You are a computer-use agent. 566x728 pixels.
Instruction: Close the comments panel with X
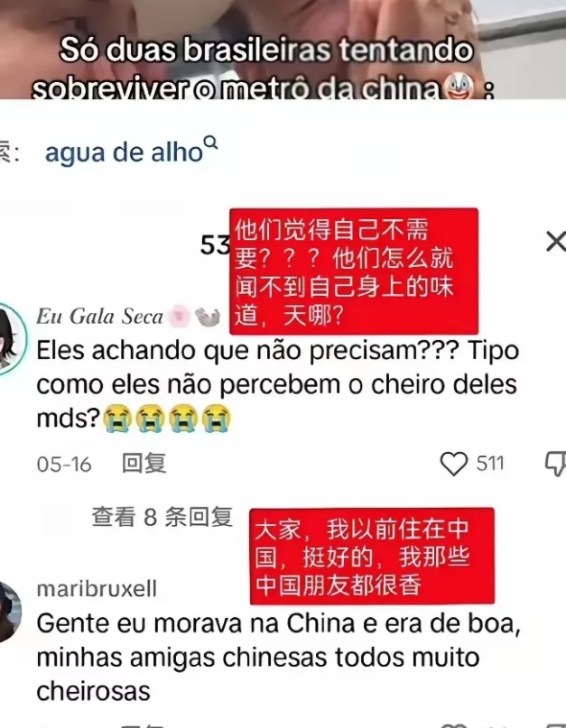(x=556, y=242)
